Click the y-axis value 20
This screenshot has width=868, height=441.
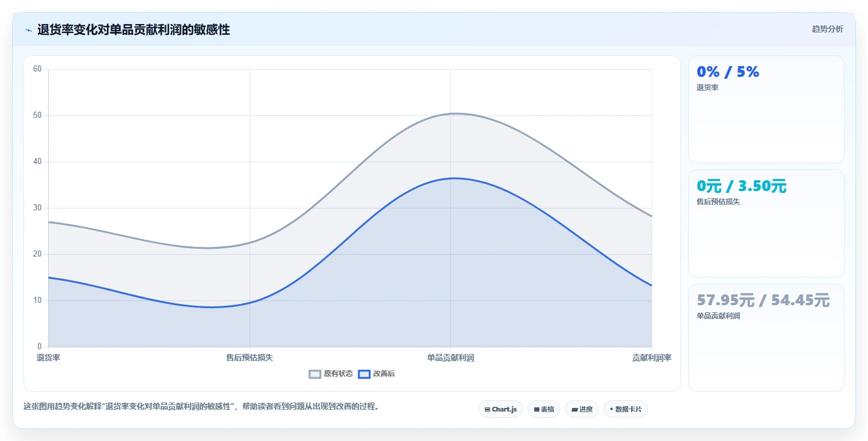37,254
